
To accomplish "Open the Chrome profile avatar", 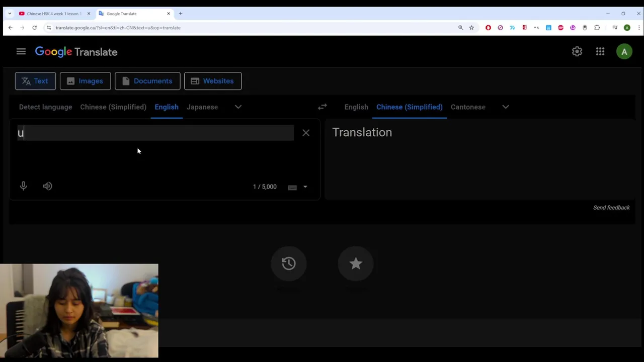I will [627, 28].
